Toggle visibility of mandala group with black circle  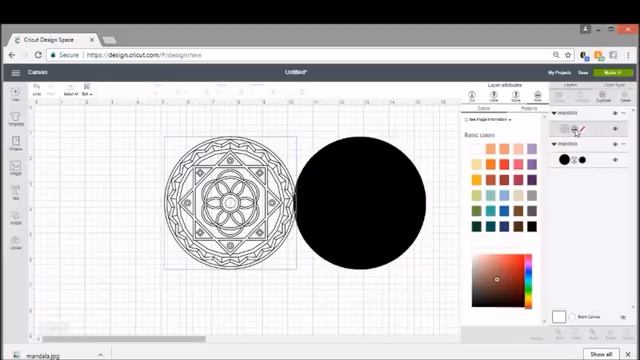tap(615, 144)
